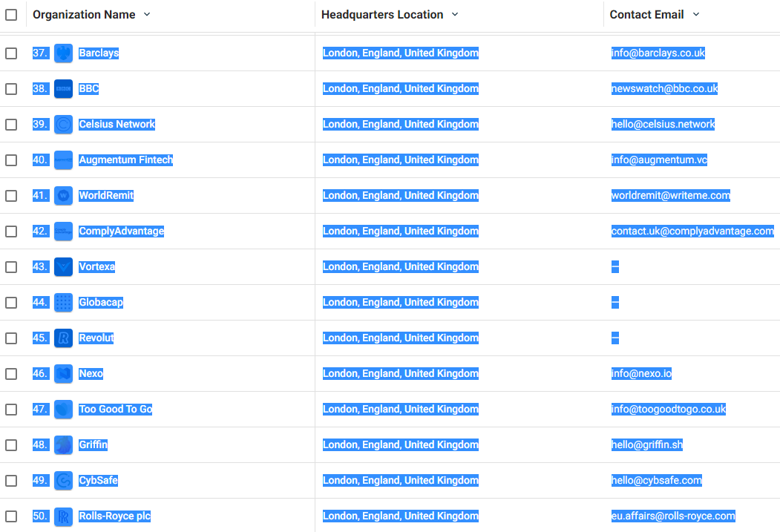Click email info@barclays.co.uk
Image resolution: width=780 pixels, height=532 pixels.
pos(658,53)
